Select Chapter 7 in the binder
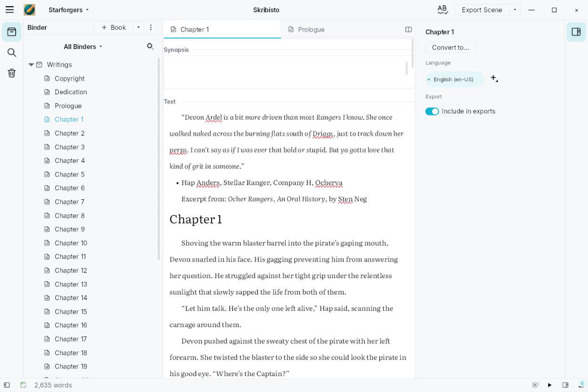Viewport: 588px width, 392px height. click(x=70, y=202)
